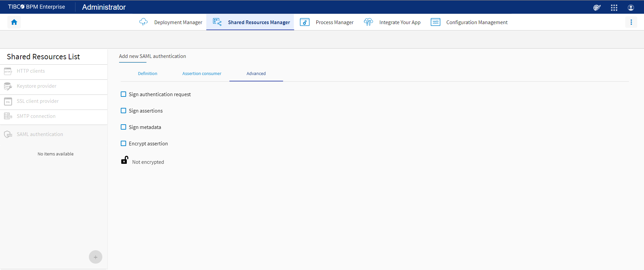Click the Administrator title

104,7
